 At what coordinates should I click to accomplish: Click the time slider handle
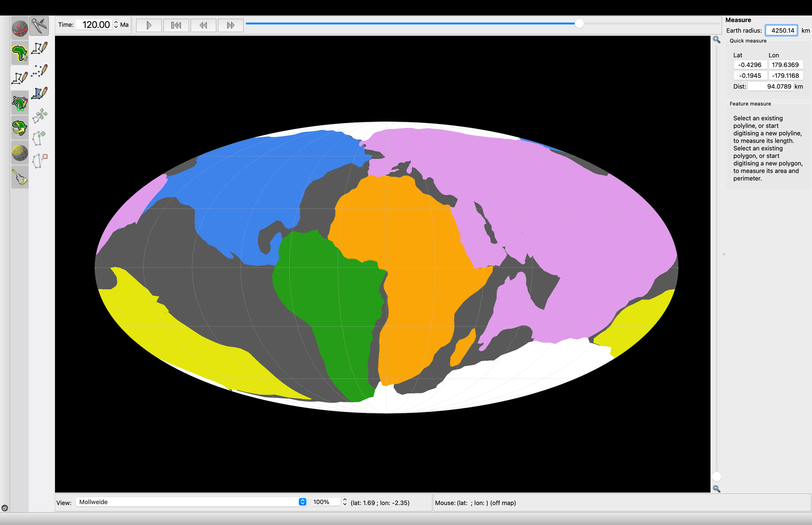[579, 24]
